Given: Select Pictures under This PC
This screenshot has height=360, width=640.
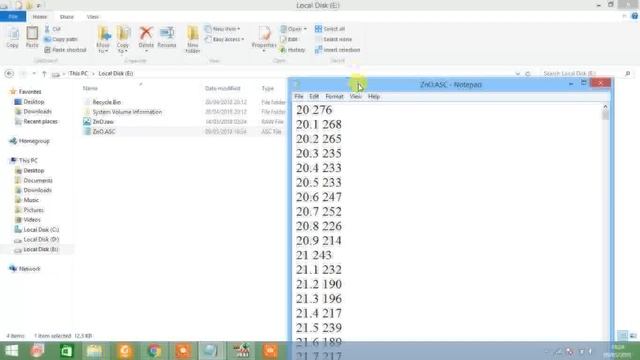Looking at the screenshot, I should pyautogui.click(x=33, y=210).
